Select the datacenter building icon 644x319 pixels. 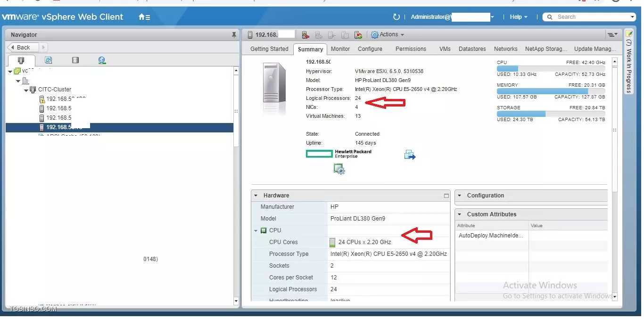(25, 81)
